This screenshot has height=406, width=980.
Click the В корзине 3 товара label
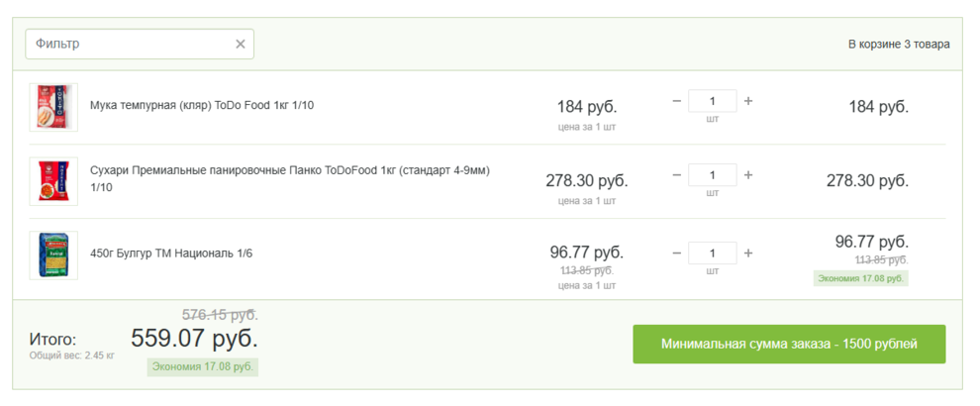coord(899,45)
